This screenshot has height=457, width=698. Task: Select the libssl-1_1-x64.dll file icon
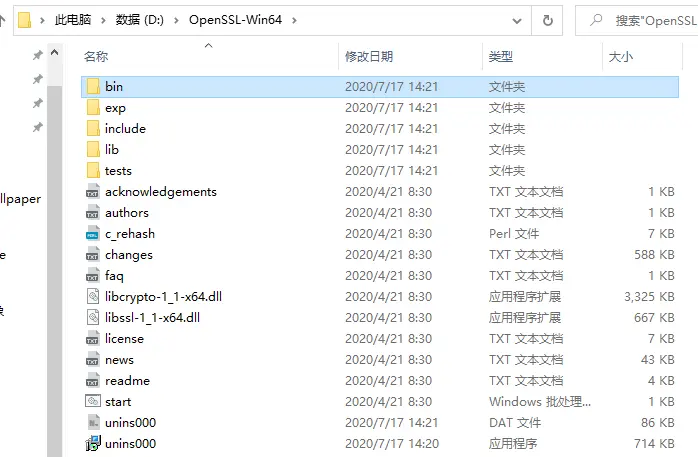click(x=93, y=317)
